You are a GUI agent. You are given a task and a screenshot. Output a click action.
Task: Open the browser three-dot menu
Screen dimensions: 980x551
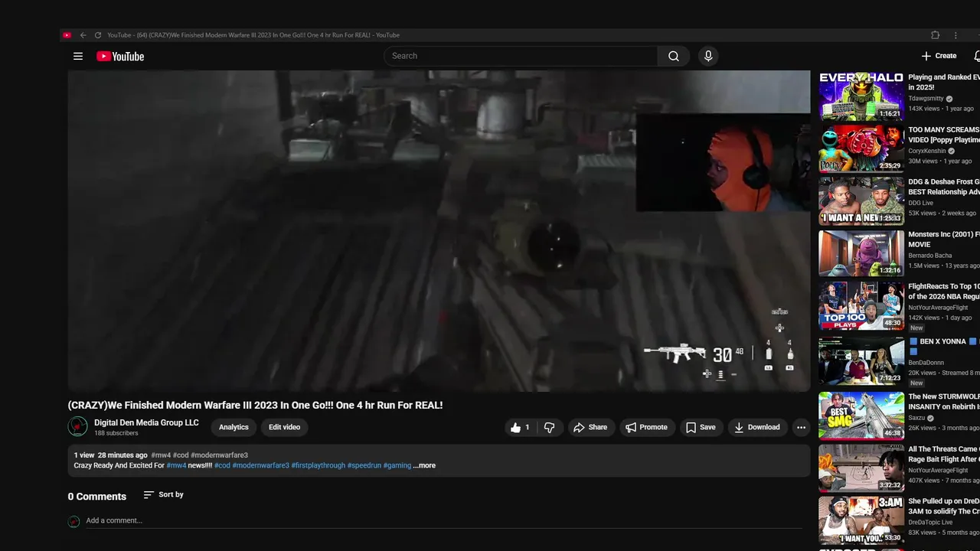pyautogui.click(x=955, y=35)
